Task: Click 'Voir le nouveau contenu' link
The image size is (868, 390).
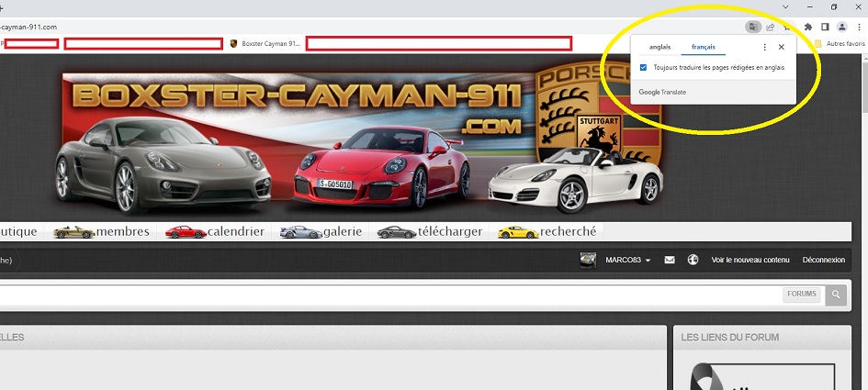Action: tap(750, 260)
